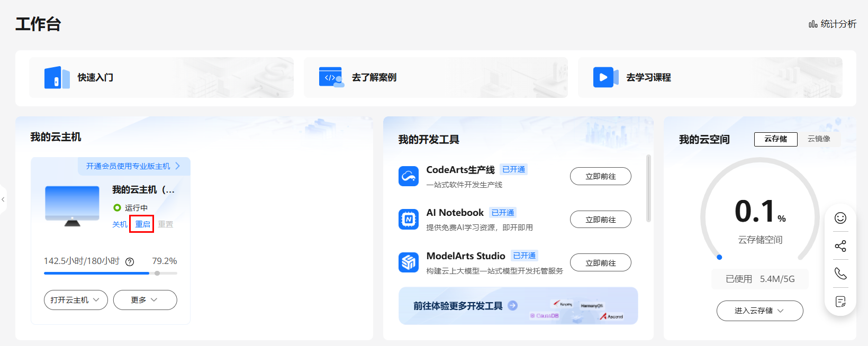
Task: Click the 我的云主机 host name title
Action: pos(143,189)
